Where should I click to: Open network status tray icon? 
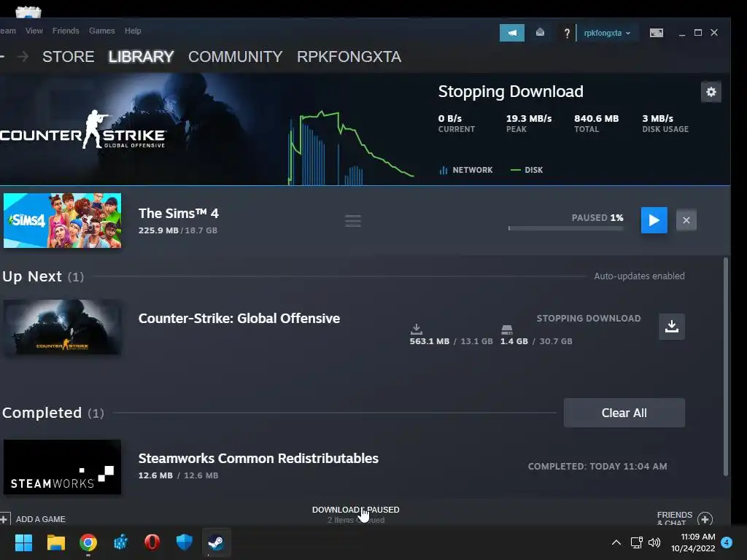(x=636, y=542)
